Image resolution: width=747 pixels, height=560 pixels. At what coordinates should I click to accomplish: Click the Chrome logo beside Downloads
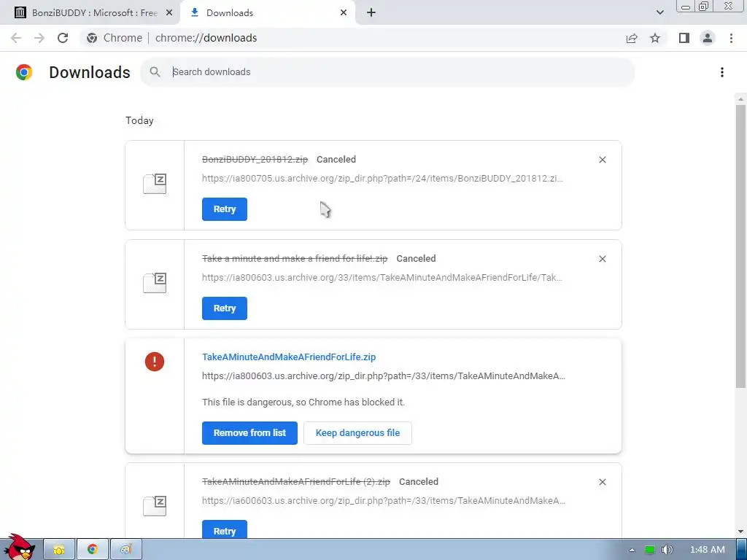pos(24,72)
